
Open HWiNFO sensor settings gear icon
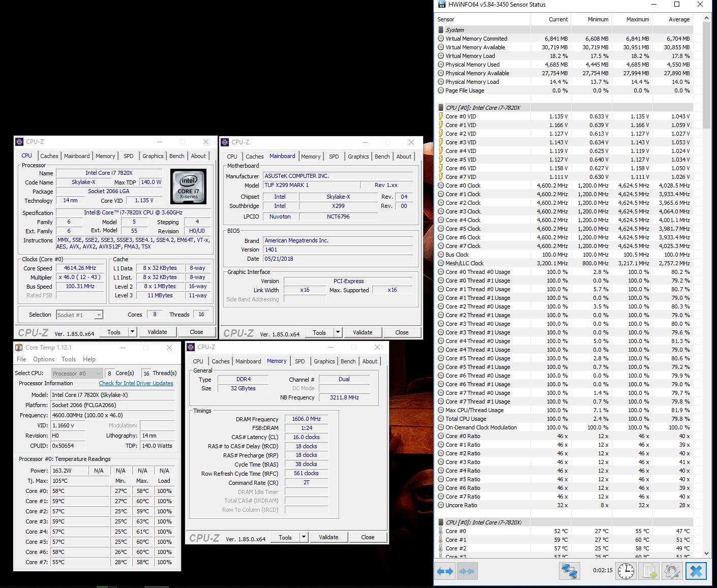point(672,571)
